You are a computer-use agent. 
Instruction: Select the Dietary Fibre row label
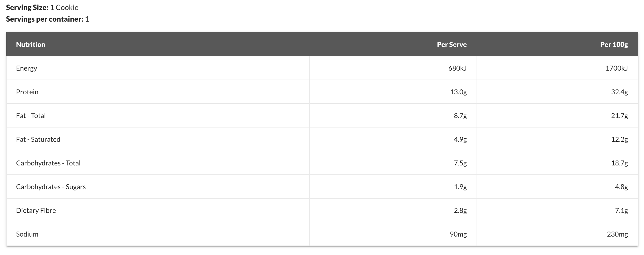[36, 210]
